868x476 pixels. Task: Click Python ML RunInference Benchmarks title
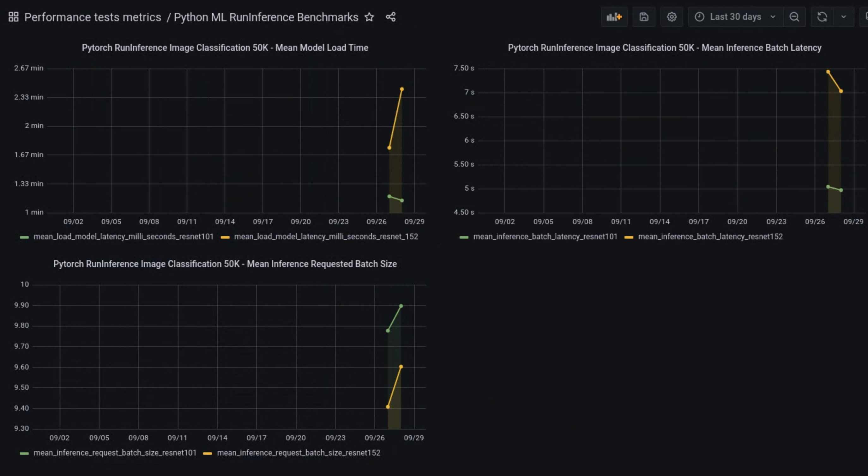(x=266, y=17)
